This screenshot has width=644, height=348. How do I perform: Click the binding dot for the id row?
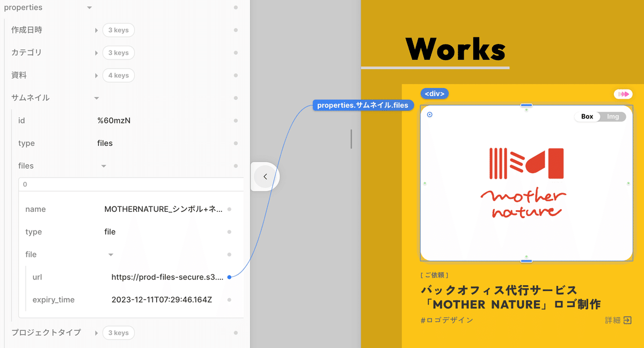(x=236, y=121)
